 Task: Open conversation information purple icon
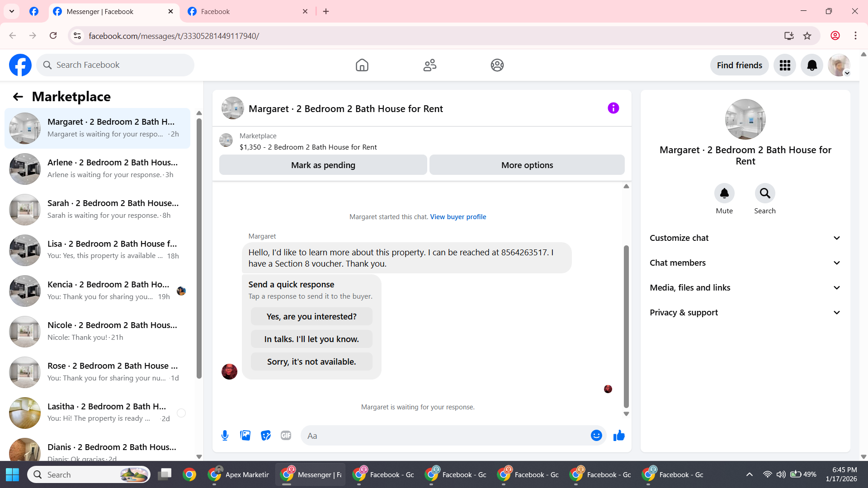613,108
